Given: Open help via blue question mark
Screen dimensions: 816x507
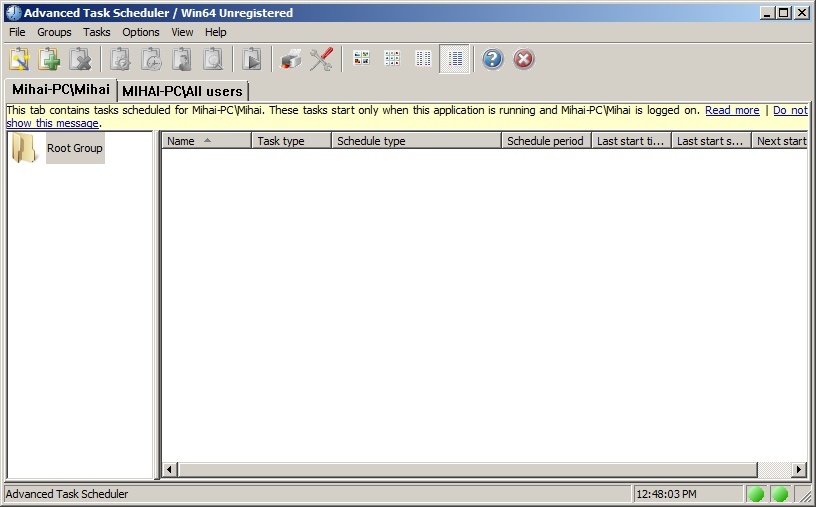Looking at the screenshot, I should [x=492, y=59].
